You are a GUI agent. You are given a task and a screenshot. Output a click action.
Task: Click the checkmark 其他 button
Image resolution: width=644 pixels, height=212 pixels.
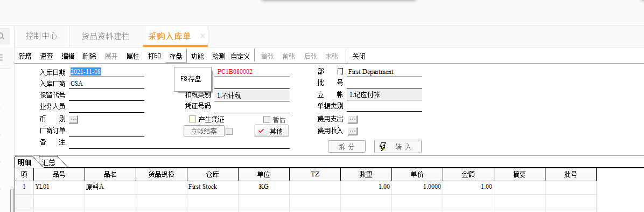point(271,131)
